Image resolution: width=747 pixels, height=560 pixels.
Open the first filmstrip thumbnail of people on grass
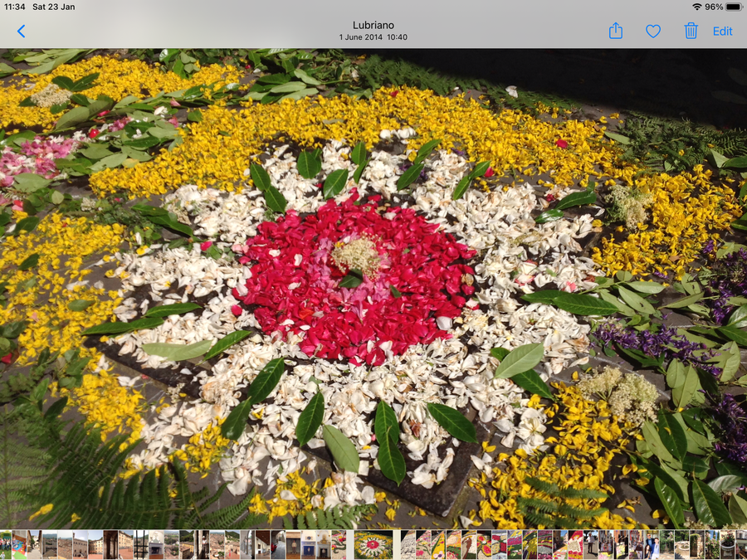tap(6, 545)
